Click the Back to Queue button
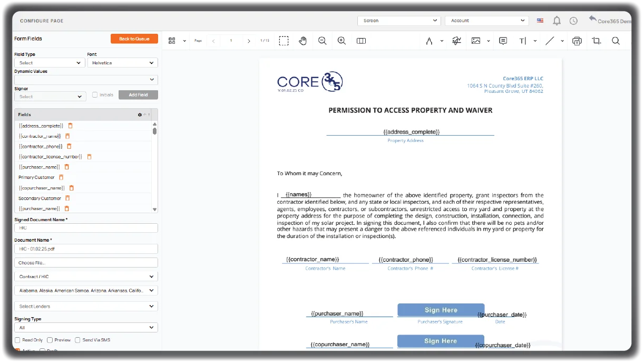 click(134, 39)
